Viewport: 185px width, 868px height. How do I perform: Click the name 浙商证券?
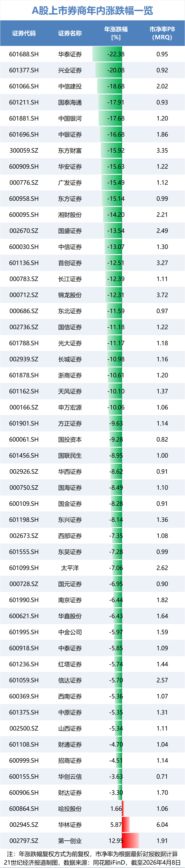(x=70, y=375)
